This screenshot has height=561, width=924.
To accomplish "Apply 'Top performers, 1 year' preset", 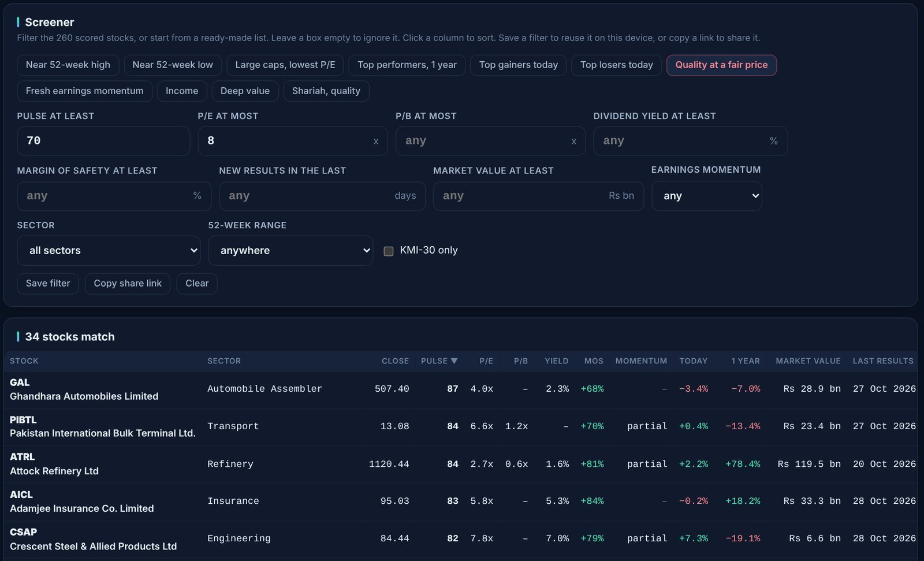I will point(407,65).
